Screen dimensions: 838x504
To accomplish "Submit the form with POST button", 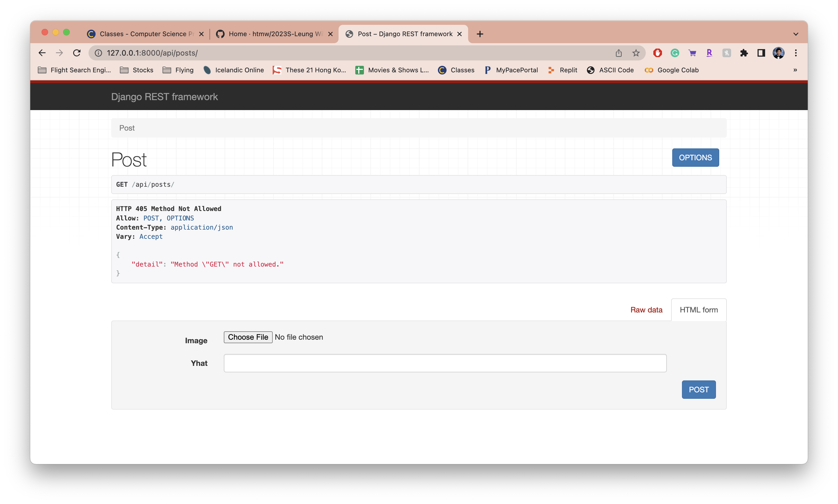I will tap(698, 390).
